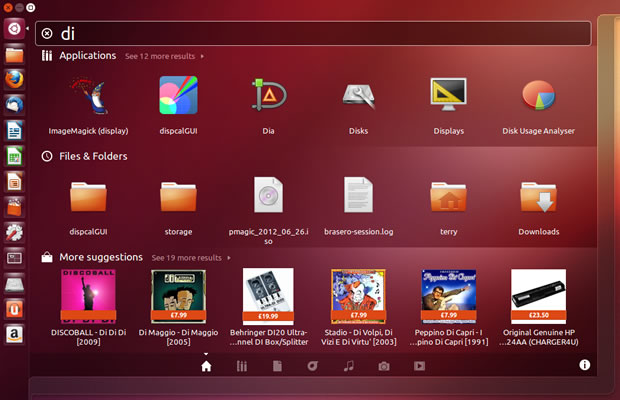This screenshot has height=400, width=620.
Task: Switch to the Photos lens with camera icon
Action: point(384,366)
